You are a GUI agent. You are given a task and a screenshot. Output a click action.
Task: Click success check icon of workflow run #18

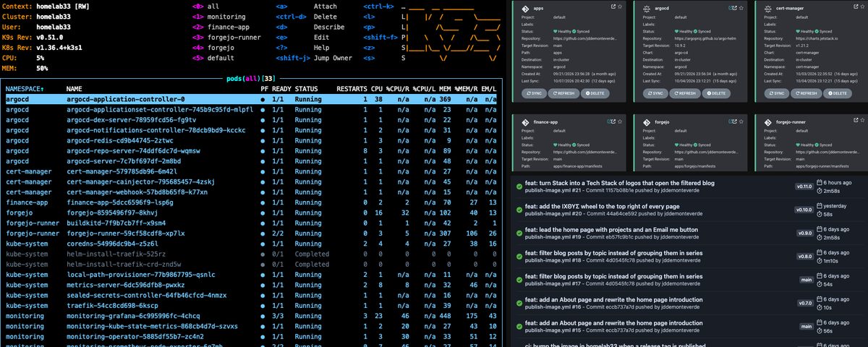519,256
